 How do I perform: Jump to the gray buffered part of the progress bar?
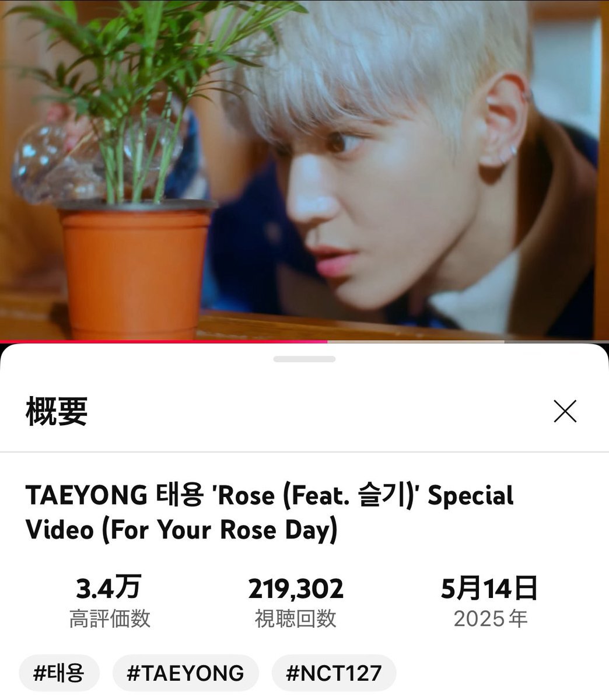click(415, 341)
